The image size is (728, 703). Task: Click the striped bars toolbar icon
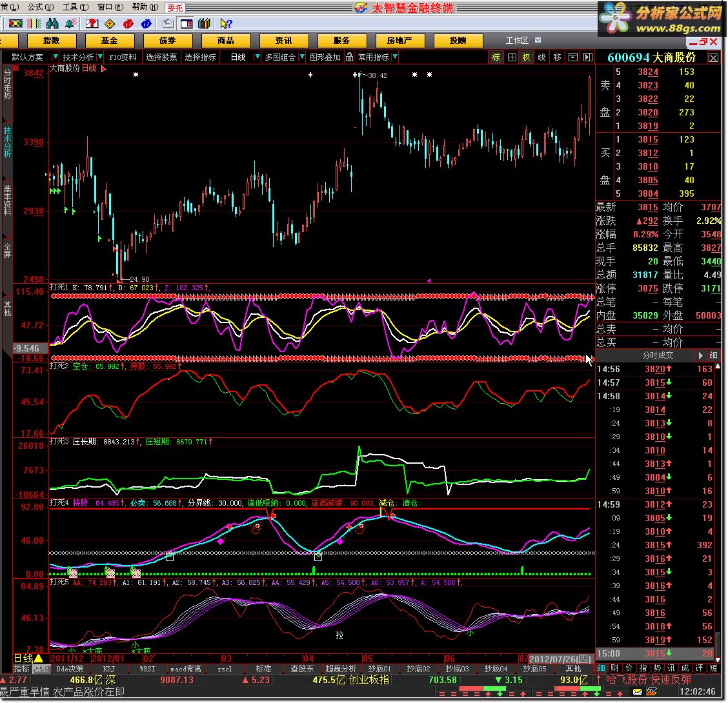pos(34,23)
